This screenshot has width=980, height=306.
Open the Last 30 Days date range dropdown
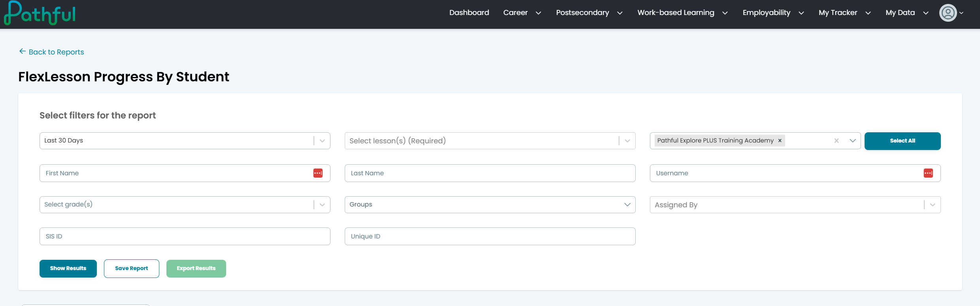(x=185, y=141)
